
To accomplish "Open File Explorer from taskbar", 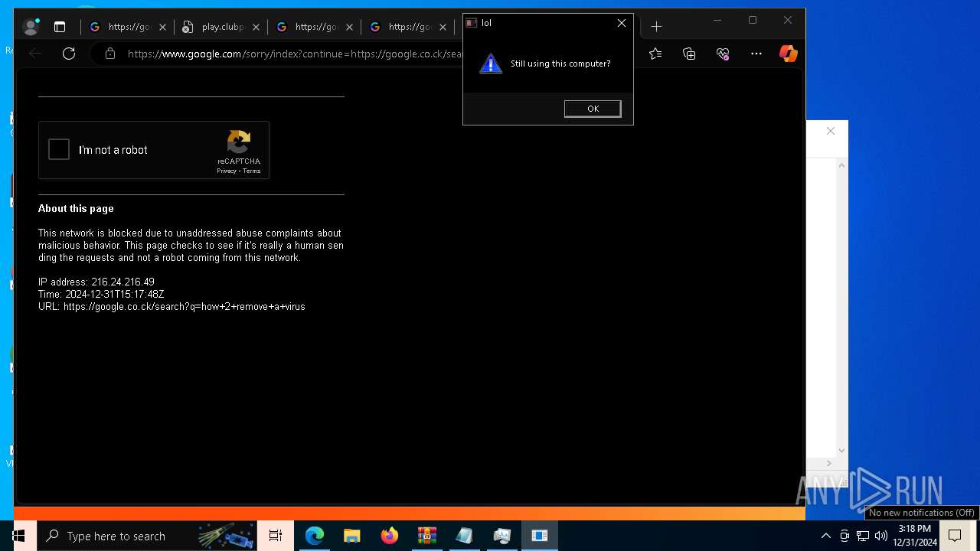I will point(352,536).
